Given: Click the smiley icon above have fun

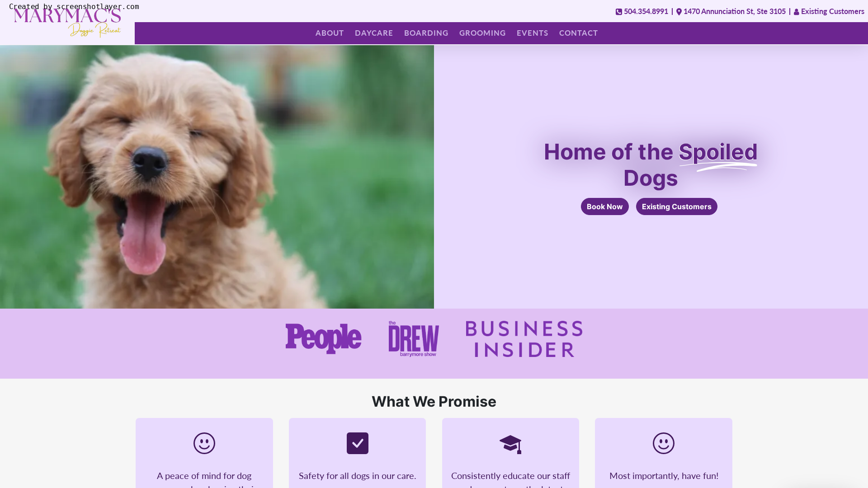Looking at the screenshot, I should [664, 443].
